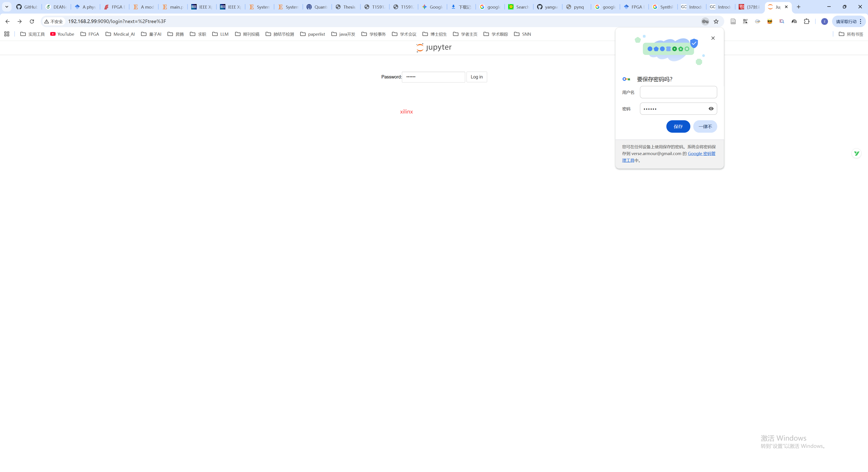This screenshot has width=868, height=472.
Task: Open the FPGA bookmarks folder
Action: point(90,34)
